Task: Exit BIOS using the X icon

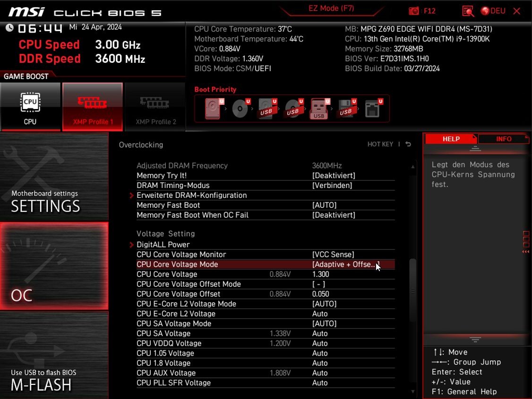Action: [517, 11]
